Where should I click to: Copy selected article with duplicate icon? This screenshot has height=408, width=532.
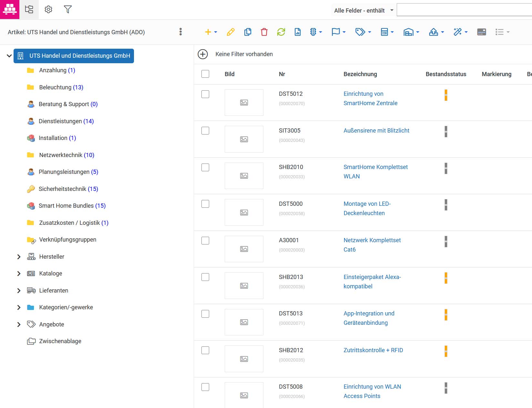point(248,32)
